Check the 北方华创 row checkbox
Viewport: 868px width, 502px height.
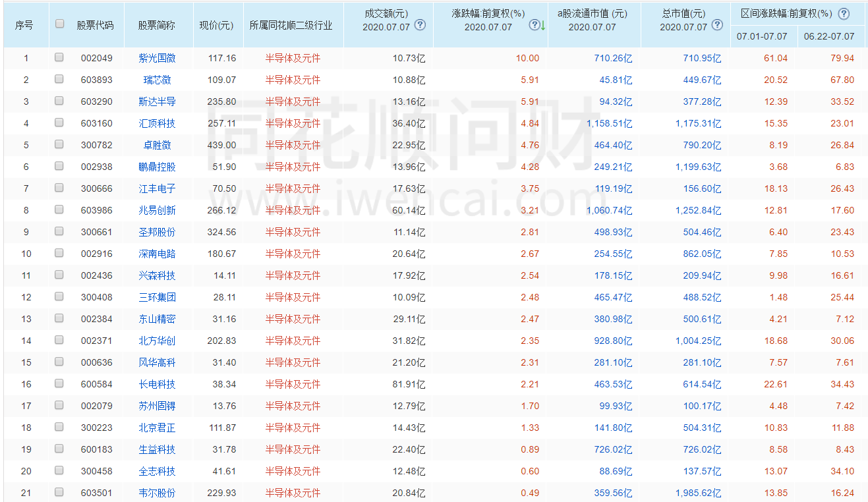click(59, 340)
